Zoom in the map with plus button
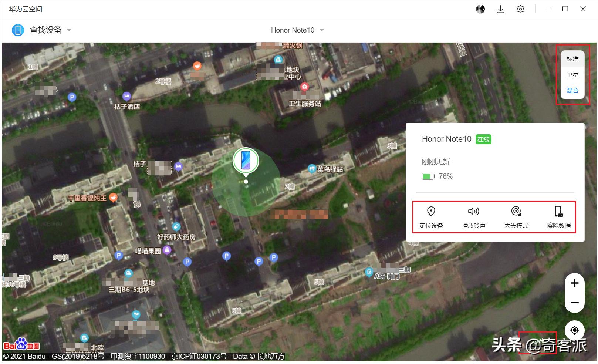This screenshot has width=598, height=364. pyautogui.click(x=574, y=283)
